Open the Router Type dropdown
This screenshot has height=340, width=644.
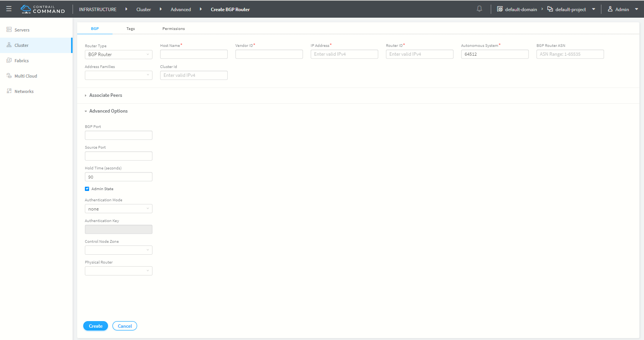pos(119,55)
